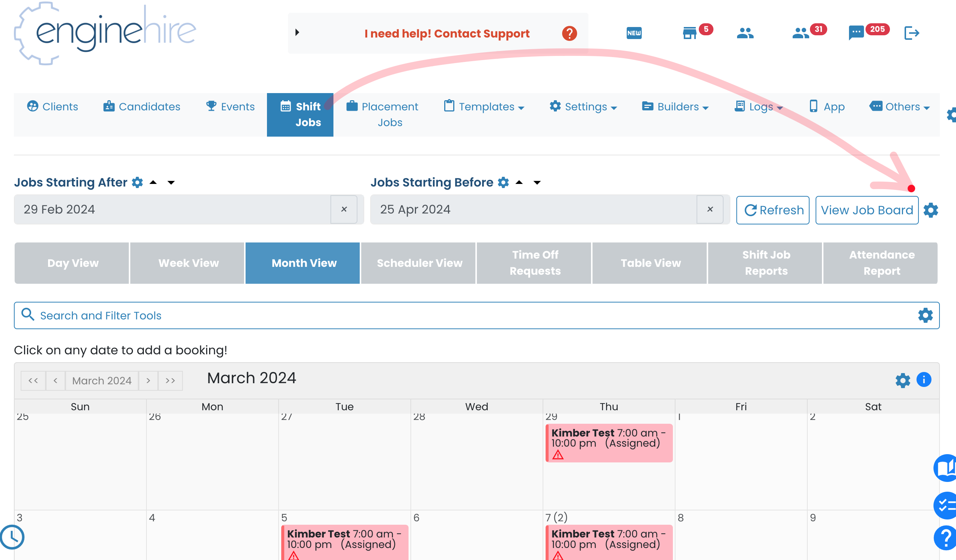Clear the 29 Feb 2024 date field
The image size is (956, 560).
[344, 209]
